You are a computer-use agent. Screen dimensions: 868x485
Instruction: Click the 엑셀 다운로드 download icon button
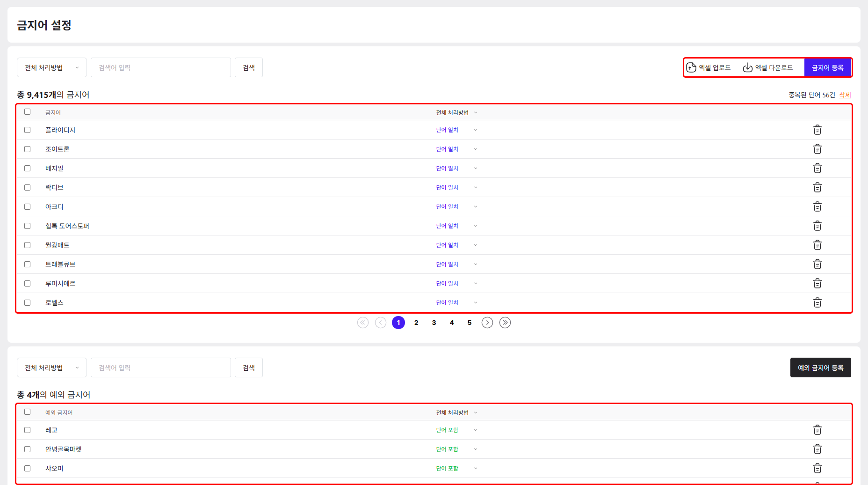(767, 67)
